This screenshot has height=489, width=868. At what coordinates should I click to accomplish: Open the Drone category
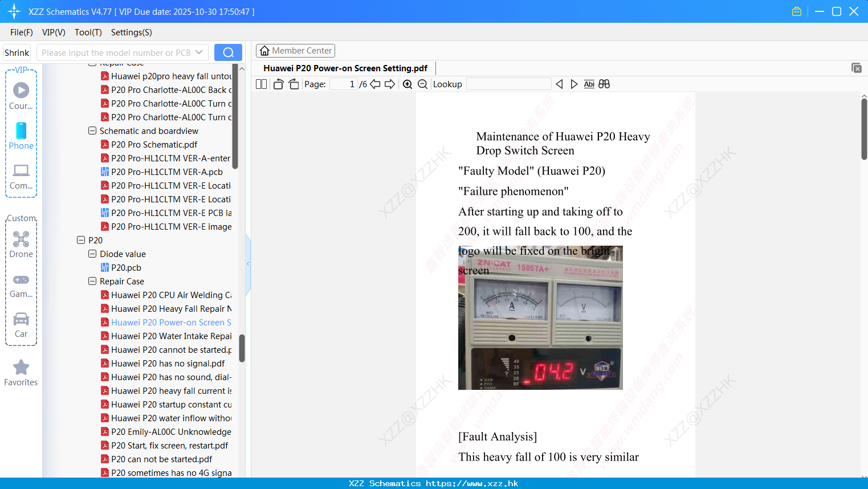coord(21,245)
